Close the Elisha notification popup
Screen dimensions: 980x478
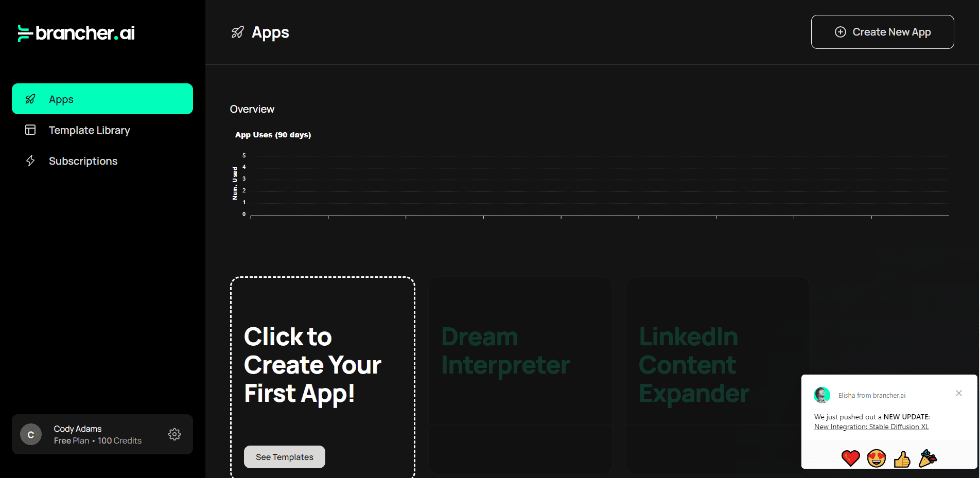(959, 393)
